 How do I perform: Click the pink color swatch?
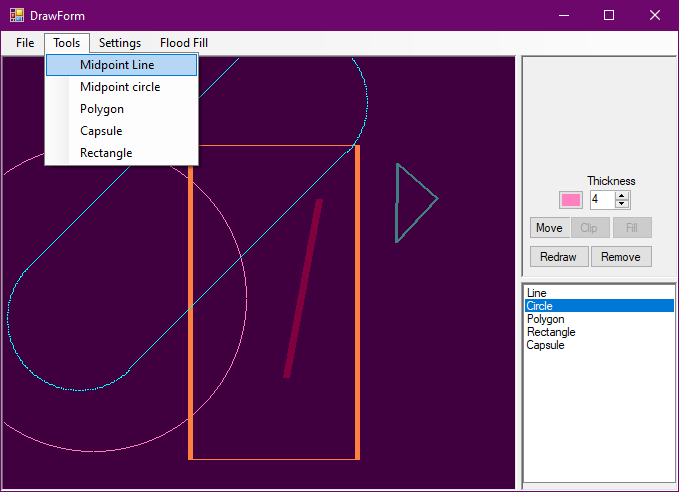(571, 200)
